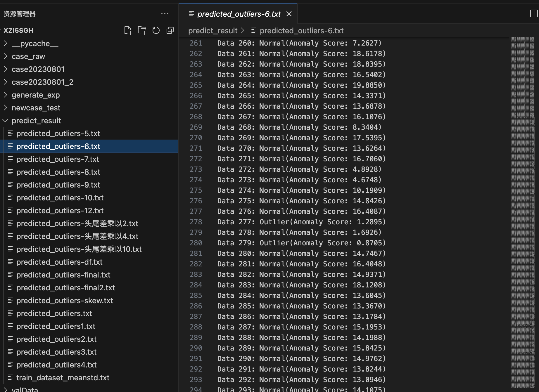Open explorer more actions ellipsis menu
The width and height of the screenshot is (539, 392).
(x=165, y=14)
